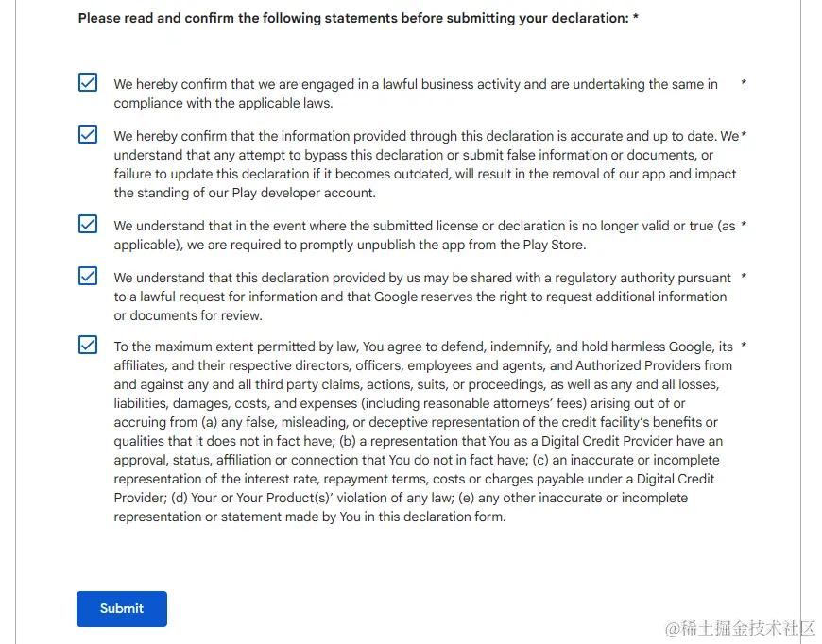Viewport: 822px width, 644px height.
Task: Uncheck the lawful business activity confirmation checkbox
Action: click(x=88, y=83)
